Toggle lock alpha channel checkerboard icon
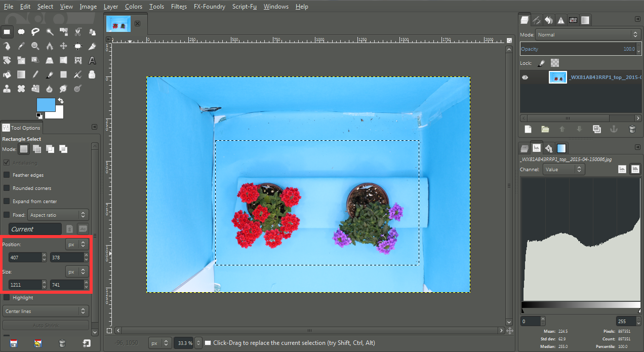This screenshot has height=352, width=644. pyautogui.click(x=555, y=63)
